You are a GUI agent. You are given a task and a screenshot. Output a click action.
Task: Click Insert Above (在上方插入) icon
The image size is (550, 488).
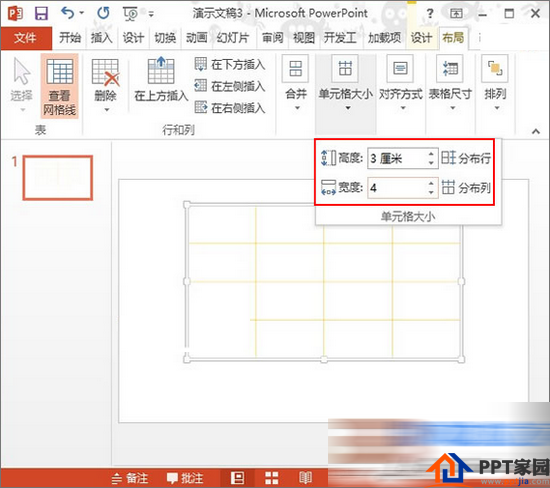[161, 70]
